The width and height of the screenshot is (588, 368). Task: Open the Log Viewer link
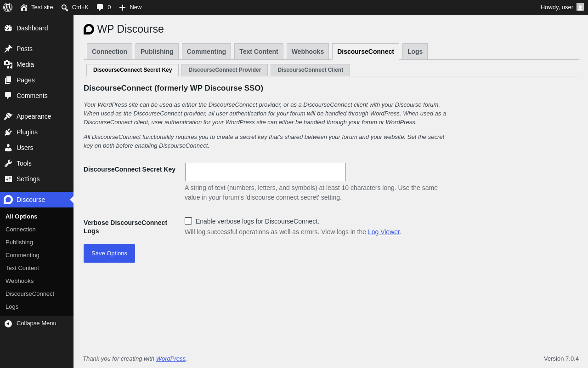pos(384,232)
